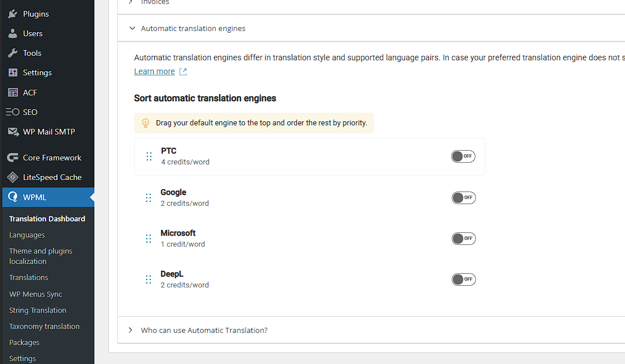Click the Core Framework logo icon
The width and height of the screenshot is (625, 364).
pos(13,158)
